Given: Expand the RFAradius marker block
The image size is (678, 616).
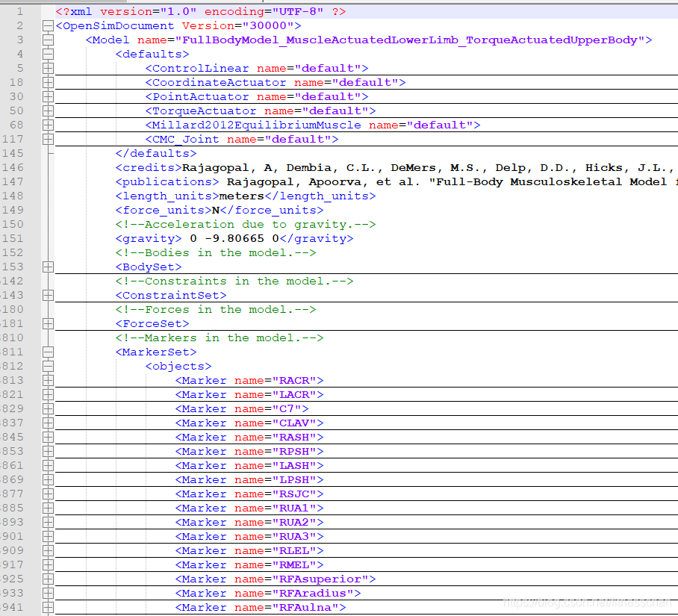Looking at the screenshot, I should point(48,593).
